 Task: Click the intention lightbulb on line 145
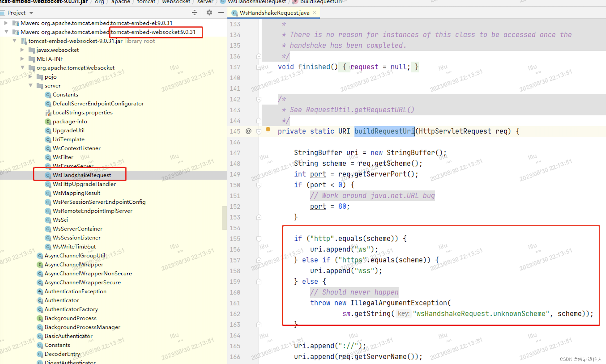pyautogui.click(x=268, y=130)
